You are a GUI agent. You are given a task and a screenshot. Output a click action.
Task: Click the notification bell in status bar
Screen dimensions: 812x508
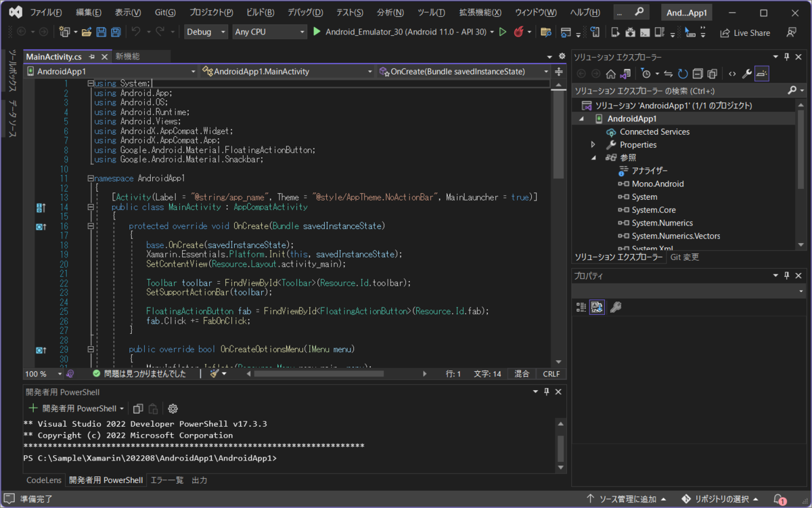[779, 499]
